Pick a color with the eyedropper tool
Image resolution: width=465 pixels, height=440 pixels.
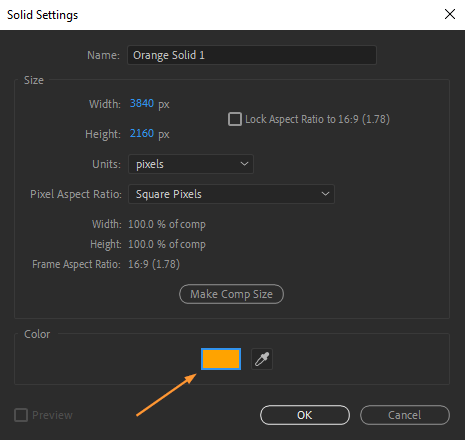tap(262, 359)
